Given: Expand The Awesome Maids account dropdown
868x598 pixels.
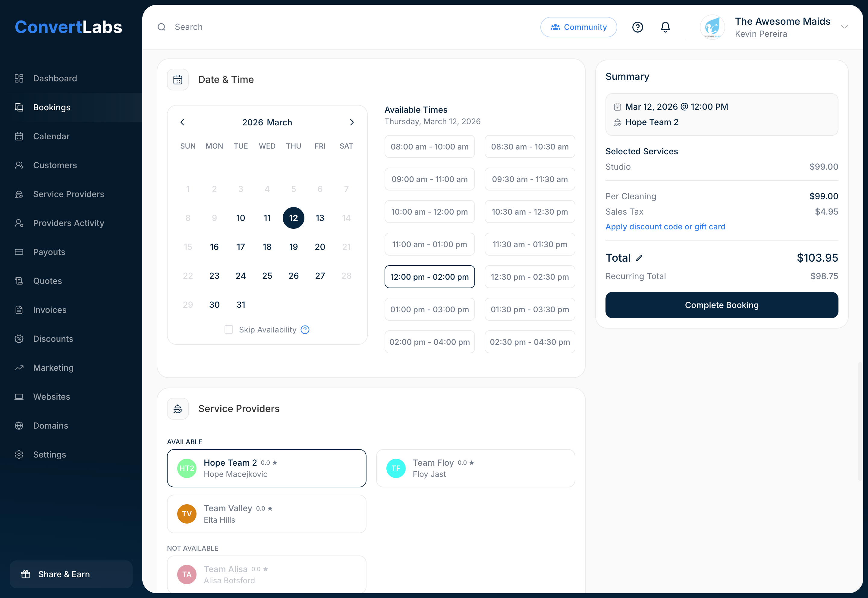Looking at the screenshot, I should click(x=844, y=27).
